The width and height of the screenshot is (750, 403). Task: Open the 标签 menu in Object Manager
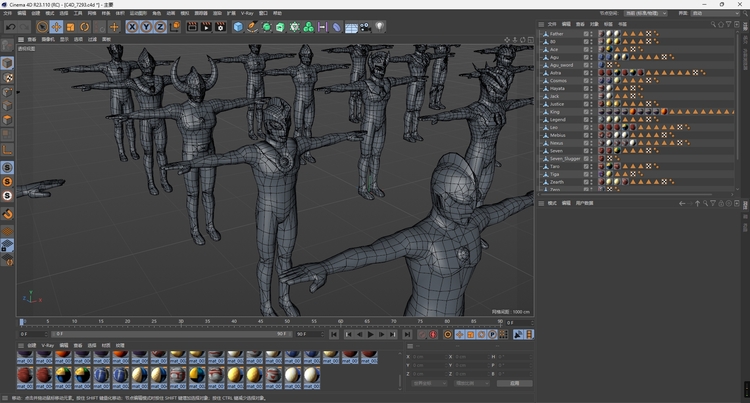(x=608, y=24)
